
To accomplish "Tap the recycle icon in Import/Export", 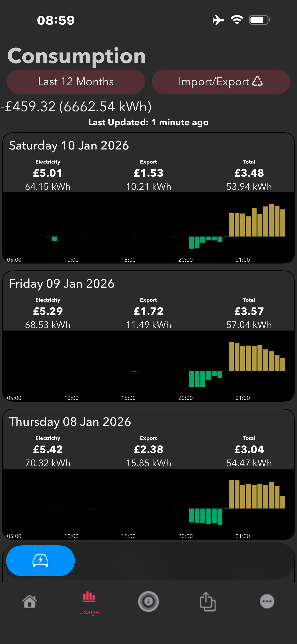I will pos(257,82).
